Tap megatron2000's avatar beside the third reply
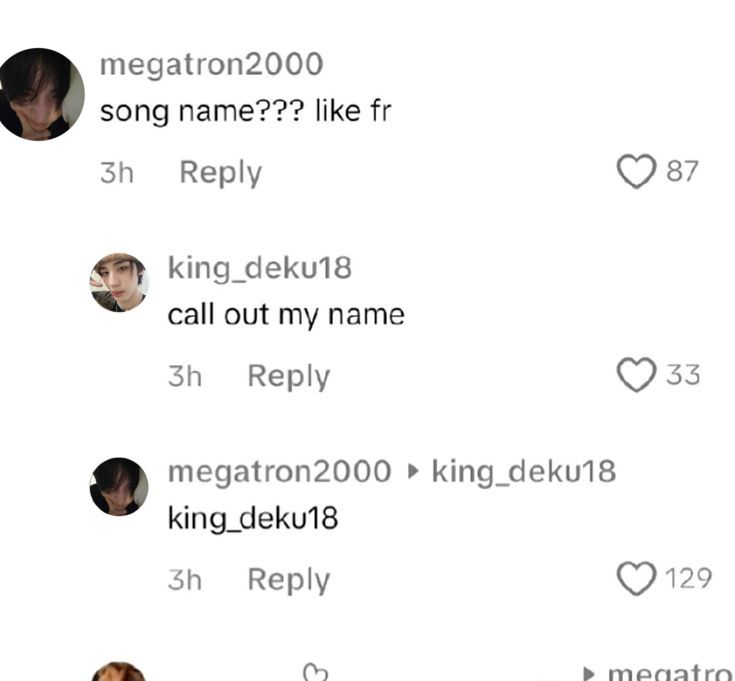Screen dimensions: 735x681 (x=120, y=486)
